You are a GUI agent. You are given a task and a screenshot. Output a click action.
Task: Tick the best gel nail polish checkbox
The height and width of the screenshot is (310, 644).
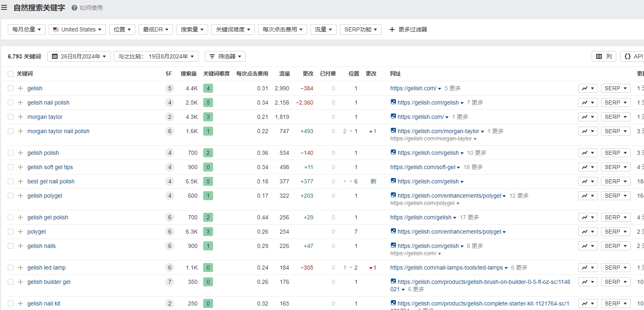click(11, 181)
